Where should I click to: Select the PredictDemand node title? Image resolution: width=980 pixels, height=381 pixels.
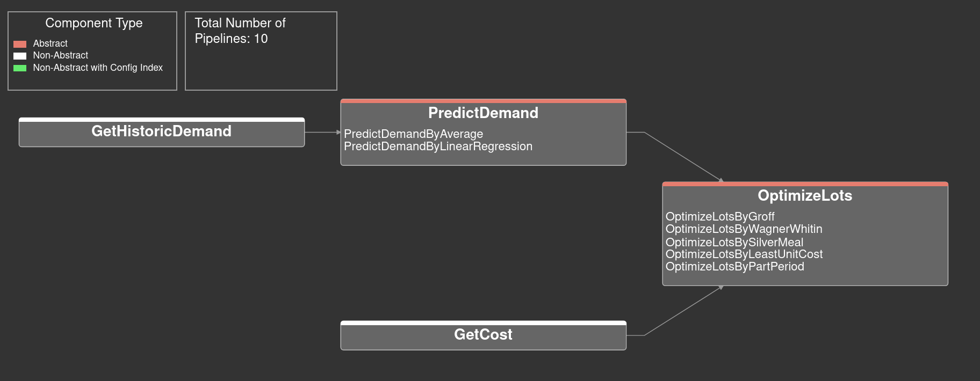click(x=483, y=113)
